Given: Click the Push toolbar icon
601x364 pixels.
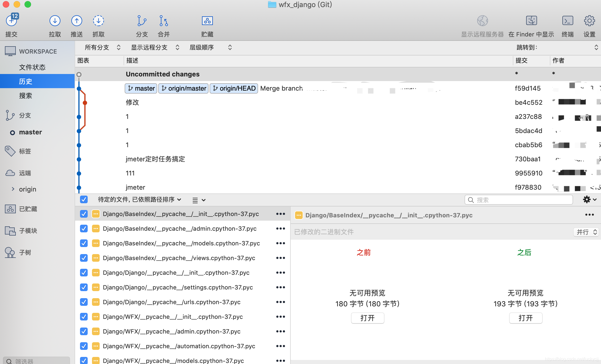Looking at the screenshot, I should (x=76, y=21).
